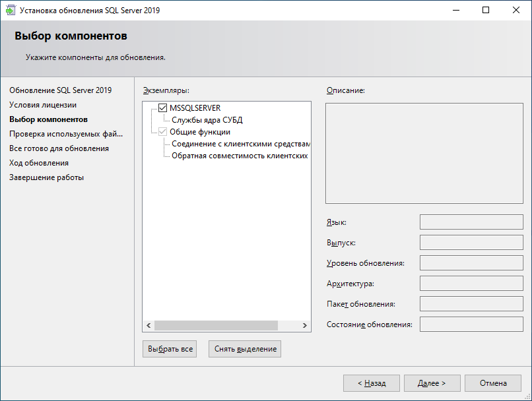Open the Проверка используемых фай... step
Image resolution: width=532 pixels, height=401 pixels.
66,134
